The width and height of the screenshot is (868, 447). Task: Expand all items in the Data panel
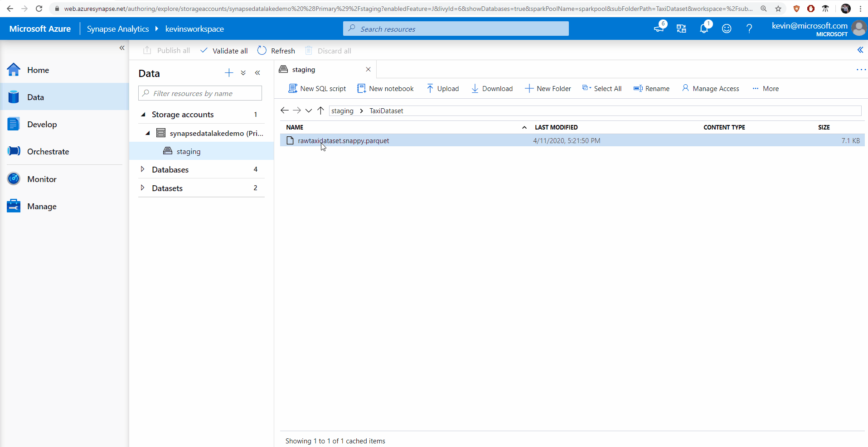[243, 73]
